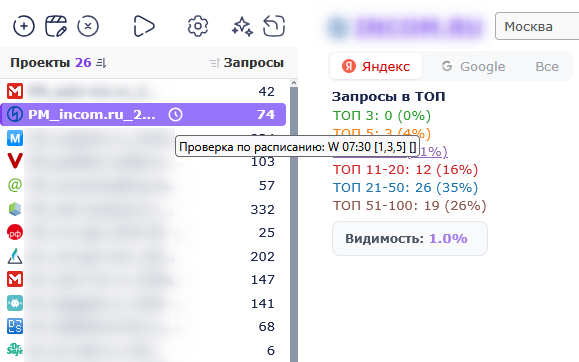Click the query count 68
Viewport: 579px width, 362px height.
267,327
